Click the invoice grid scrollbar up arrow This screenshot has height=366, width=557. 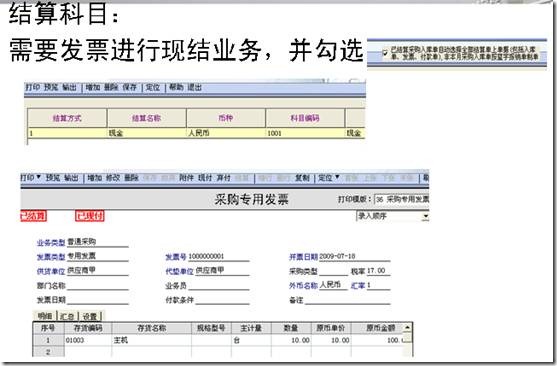coord(408,327)
